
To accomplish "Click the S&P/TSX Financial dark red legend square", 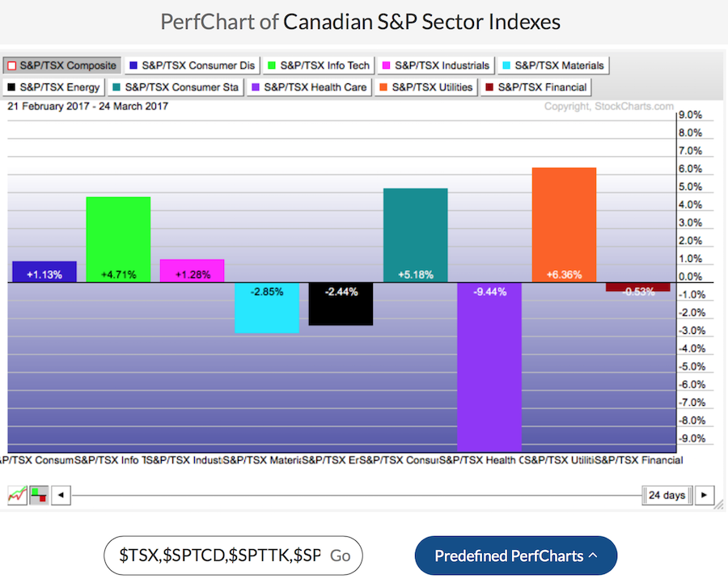I will (x=489, y=87).
